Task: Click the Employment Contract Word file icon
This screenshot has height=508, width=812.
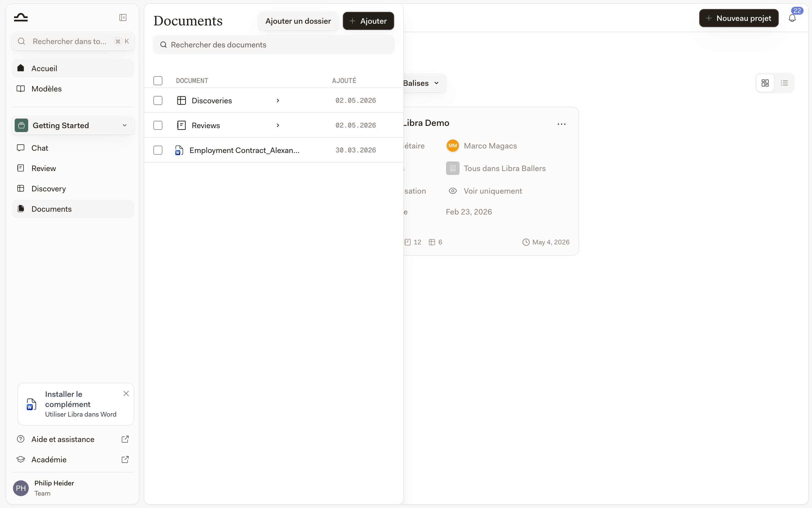Action: click(179, 150)
